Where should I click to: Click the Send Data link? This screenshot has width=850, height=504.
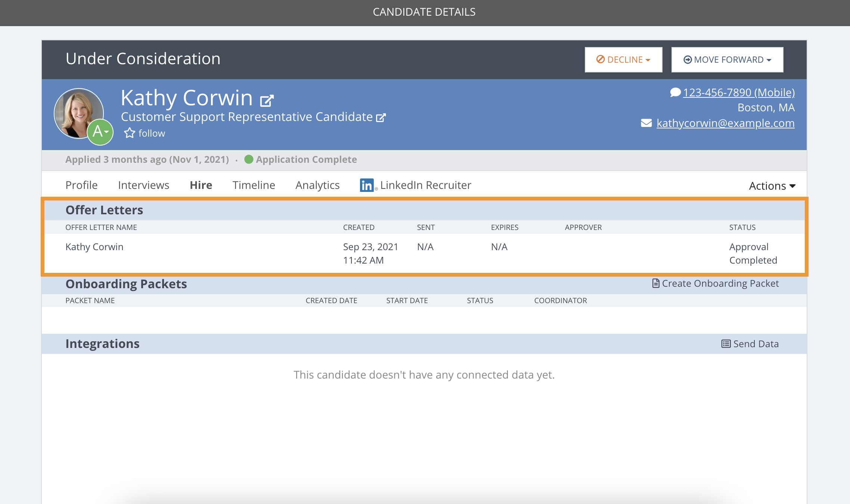pos(750,344)
